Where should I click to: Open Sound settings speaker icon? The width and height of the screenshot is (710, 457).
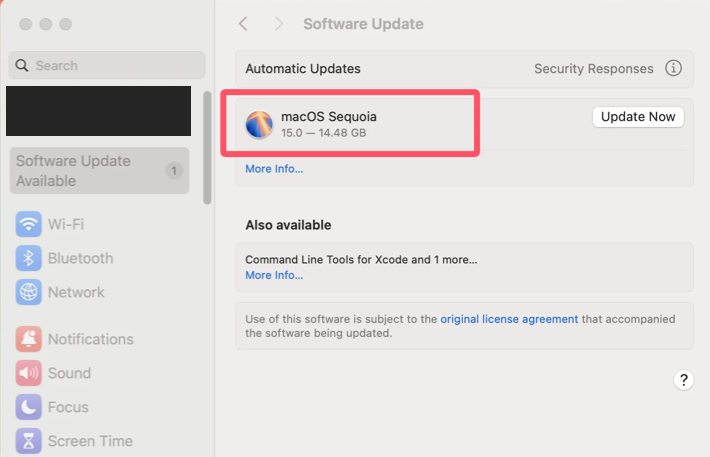pos(29,373)
